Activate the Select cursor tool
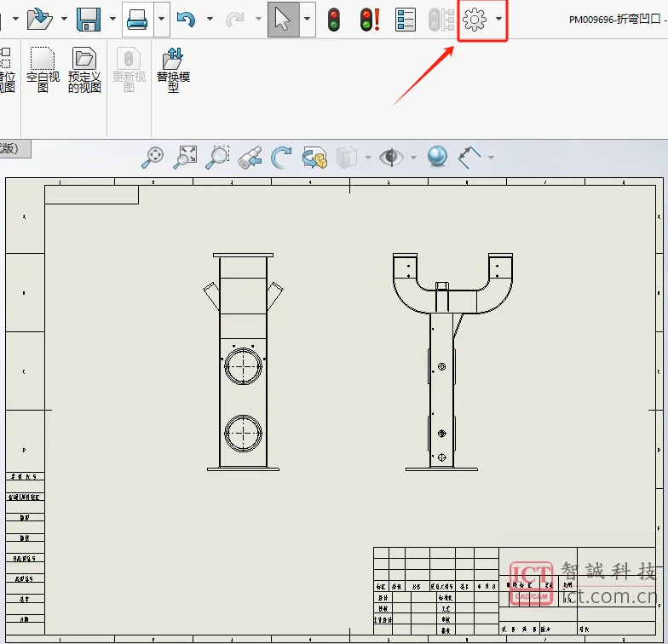The image size is (668, 644). (283, 20)
